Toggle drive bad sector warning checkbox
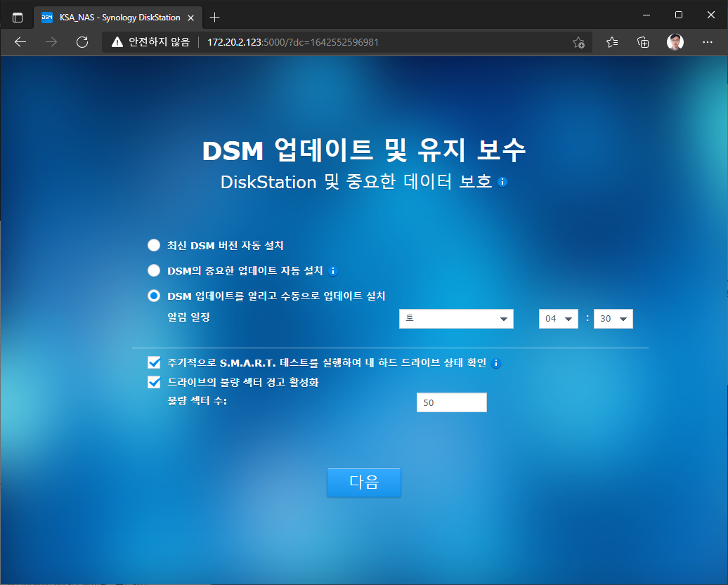Image resolution: width=728 pixels, height=585 pixels. click(154, 382)
